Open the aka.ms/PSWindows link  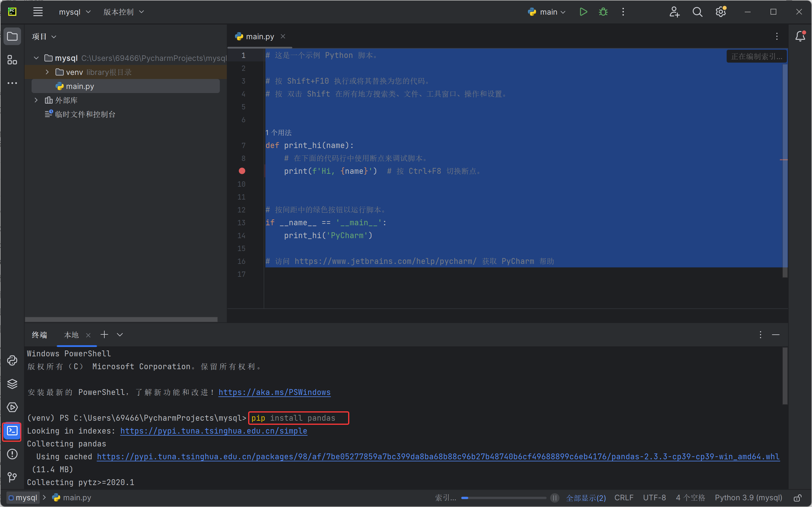[x=274, y=392]
